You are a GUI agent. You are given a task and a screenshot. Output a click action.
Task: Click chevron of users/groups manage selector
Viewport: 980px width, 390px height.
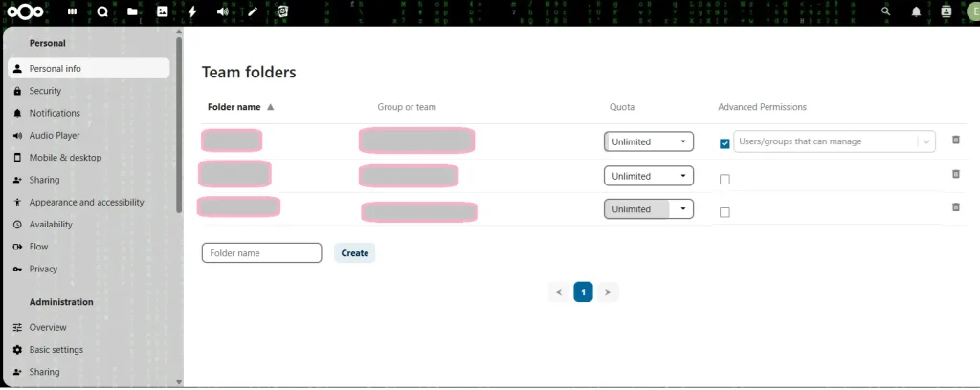926,142
